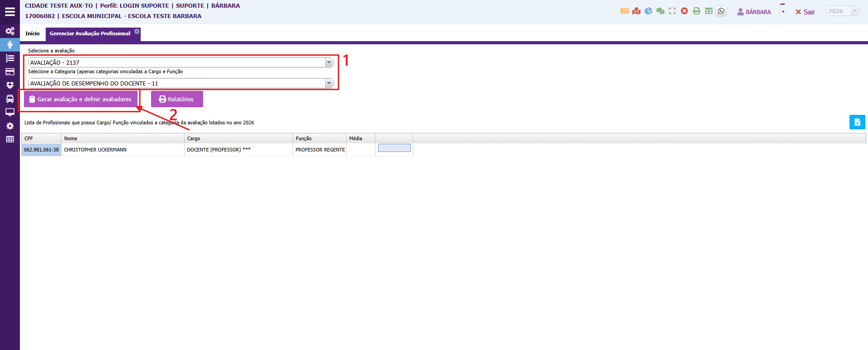Image resolution: width=868 pixels, height=350 pixels.
Task: Expand the arrow menu next to BÁRBARA
Action: pyautogui.click(x=783, y=12)
